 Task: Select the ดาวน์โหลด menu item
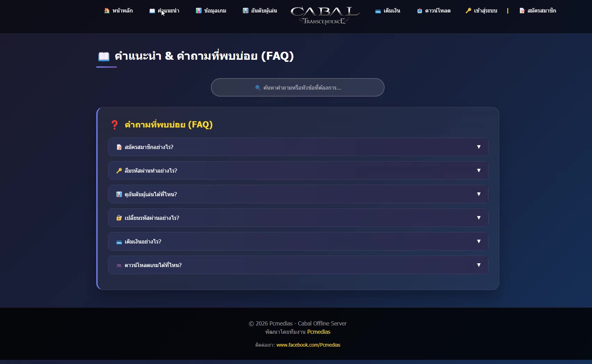coord(434,11)
